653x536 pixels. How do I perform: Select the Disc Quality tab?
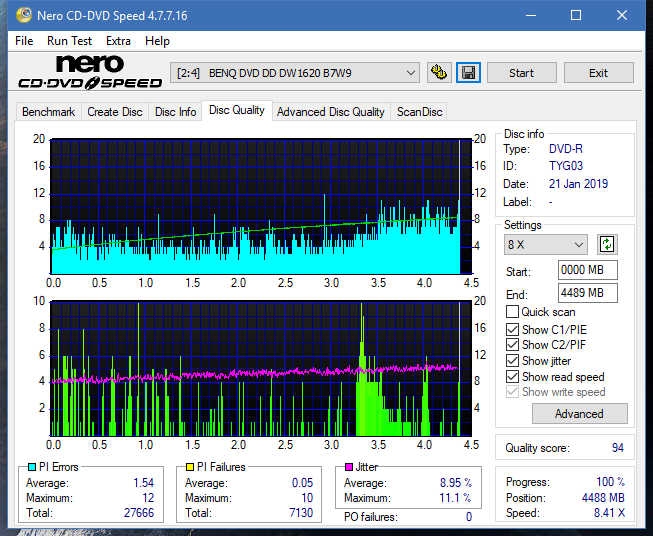[x=237, y=110]
